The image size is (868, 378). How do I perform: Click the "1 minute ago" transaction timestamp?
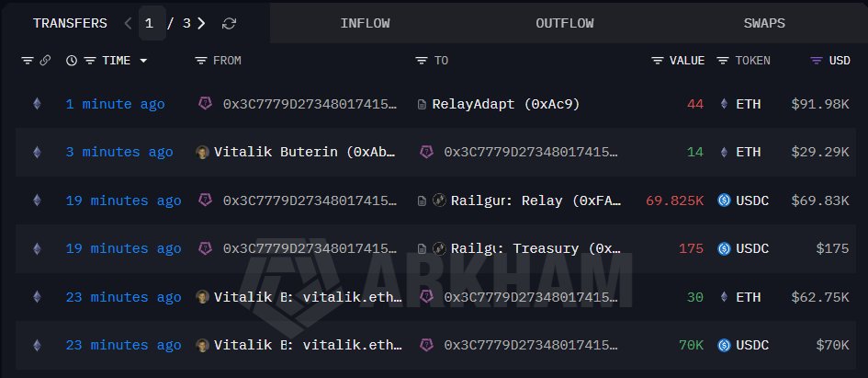tap(116, 104)
